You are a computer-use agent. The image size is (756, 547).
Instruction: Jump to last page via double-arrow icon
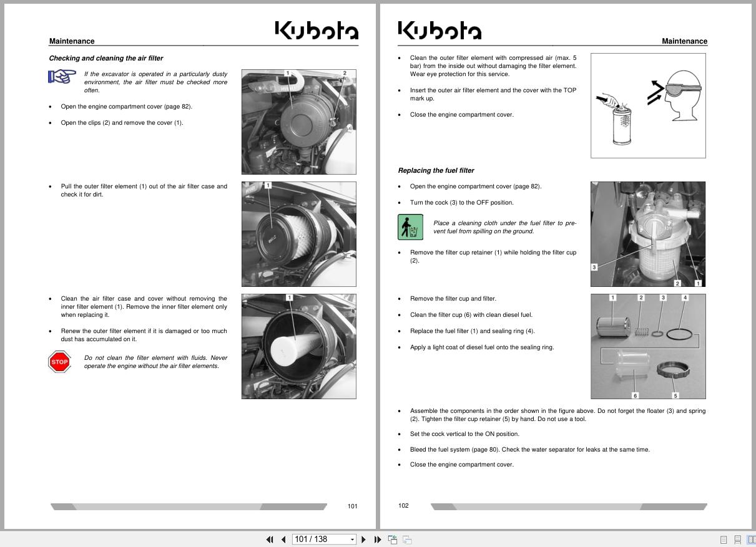click(x=378, y=539)
